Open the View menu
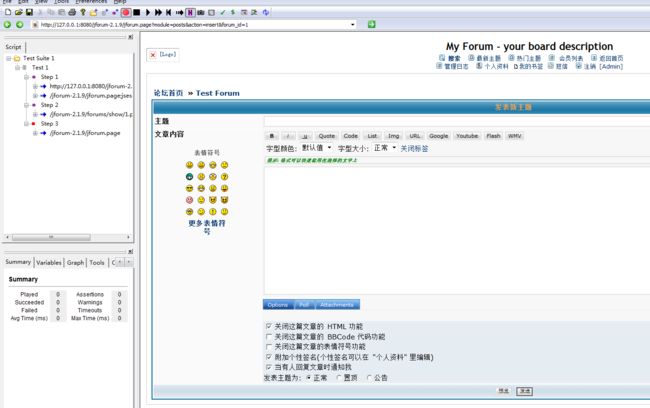Viewport: 650px width, 408px height. tap(41, 2)
